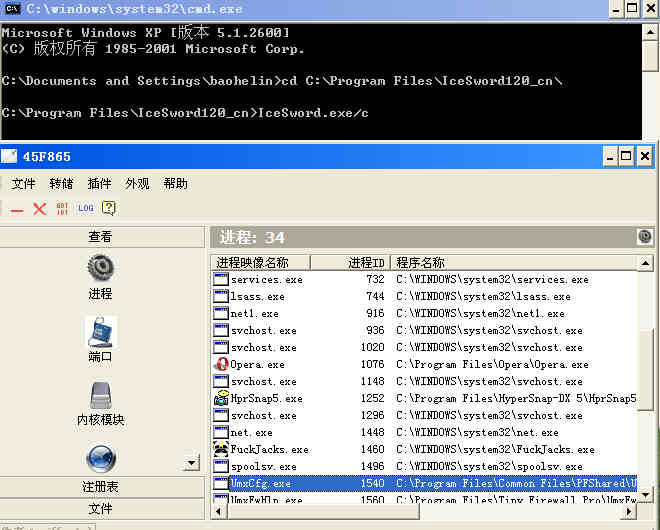Screen dimensions: 660x530
Task: Sort by 进程ID column header
Action: (x=350, y=263)
